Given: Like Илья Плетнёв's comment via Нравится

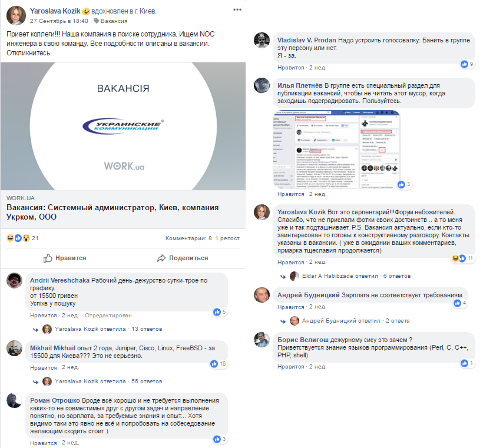Looking at the screenshot, I should point(291,194).
